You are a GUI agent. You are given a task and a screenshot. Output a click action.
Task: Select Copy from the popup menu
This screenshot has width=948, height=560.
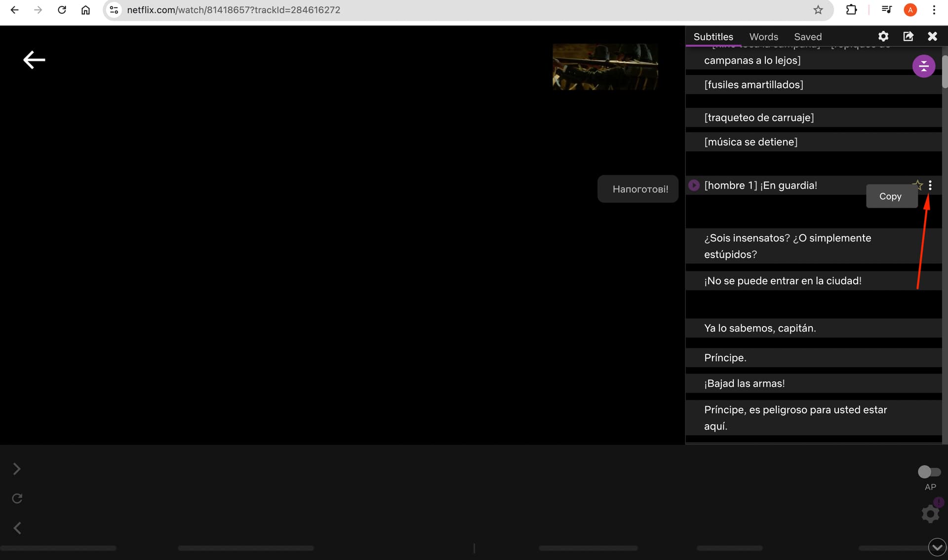[x=890, y=196]
